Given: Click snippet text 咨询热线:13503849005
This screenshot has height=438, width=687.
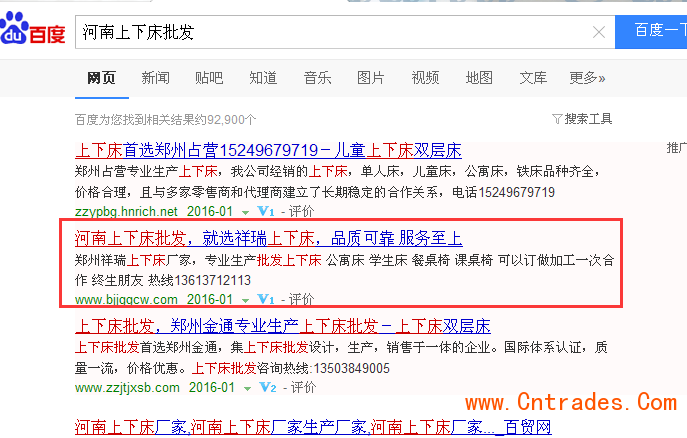Looking at the screenshot, I should [x=323, y=368].
